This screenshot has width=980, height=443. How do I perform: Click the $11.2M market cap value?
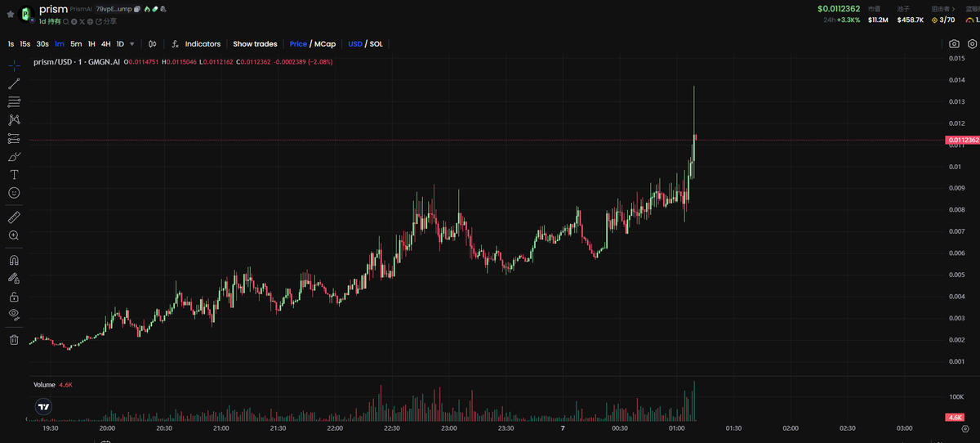(x=878, y=20)
